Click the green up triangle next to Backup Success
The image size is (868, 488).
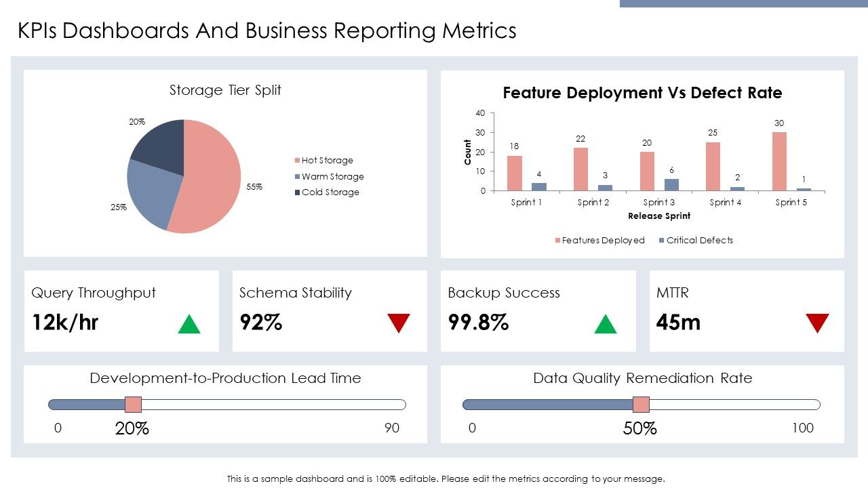606,324
